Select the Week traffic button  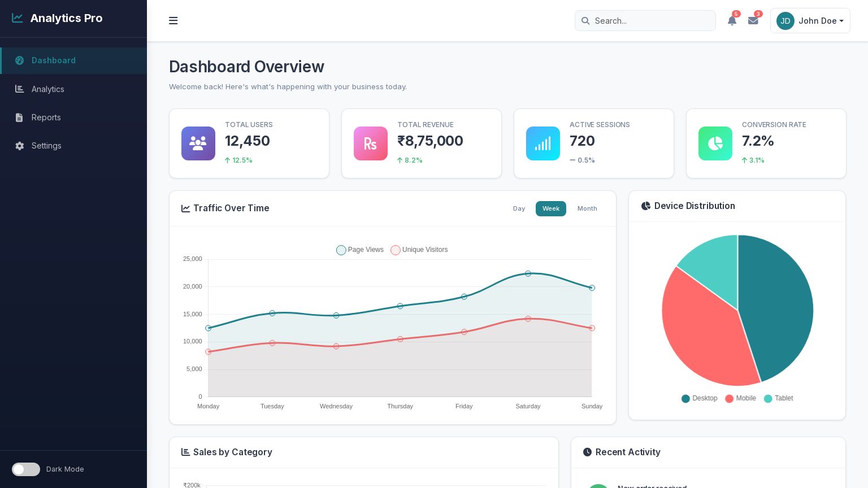pyautogui.click(x=550, y=208)
